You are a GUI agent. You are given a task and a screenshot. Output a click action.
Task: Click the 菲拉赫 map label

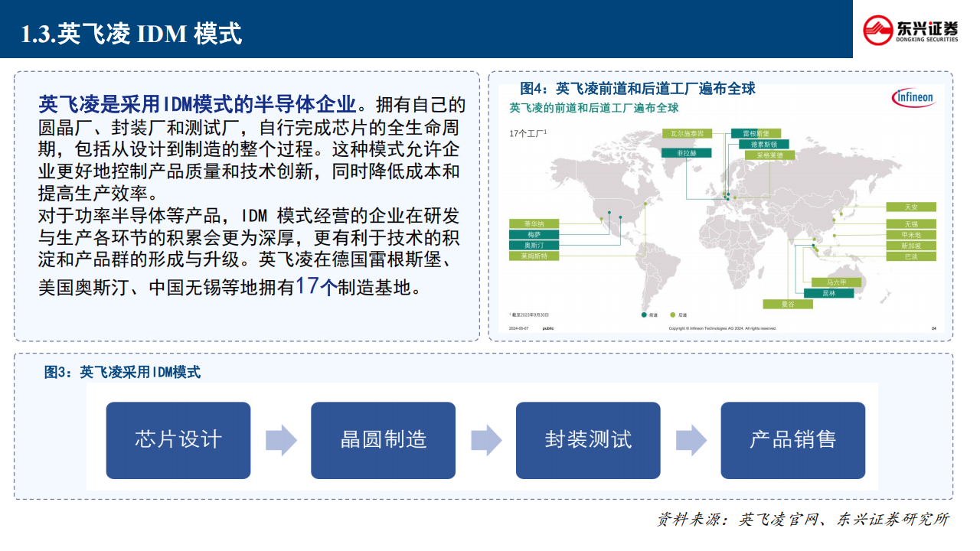tap(686, 153)
